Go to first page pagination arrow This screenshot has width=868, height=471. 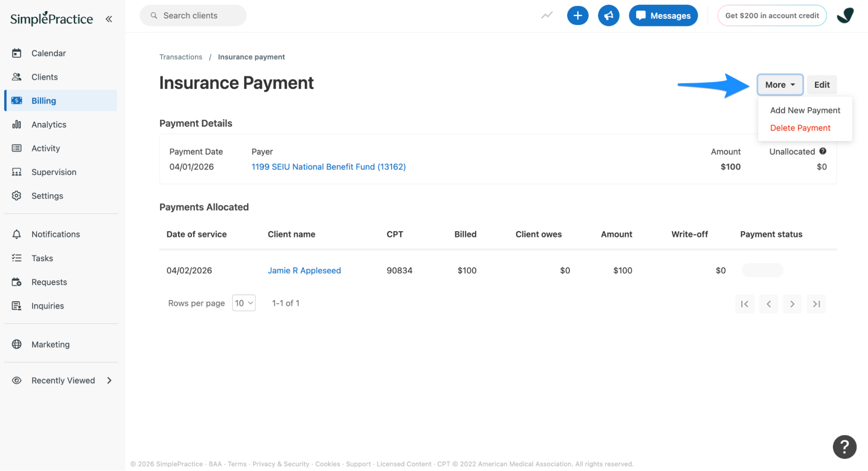pos(744,304)
